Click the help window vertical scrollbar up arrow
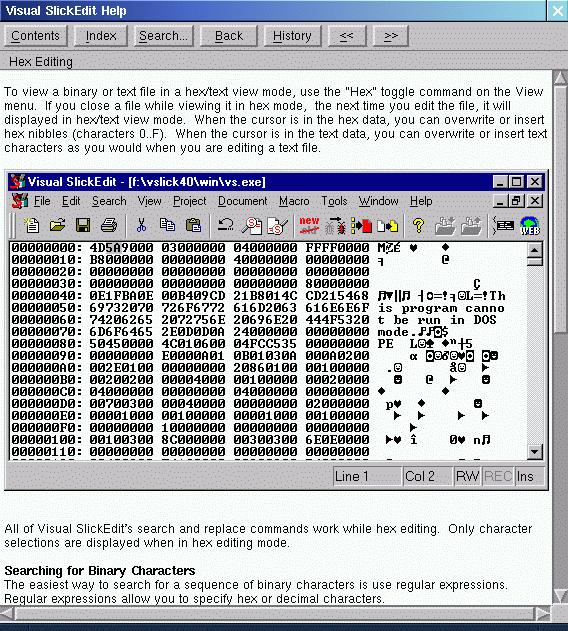 click(560, 78)
